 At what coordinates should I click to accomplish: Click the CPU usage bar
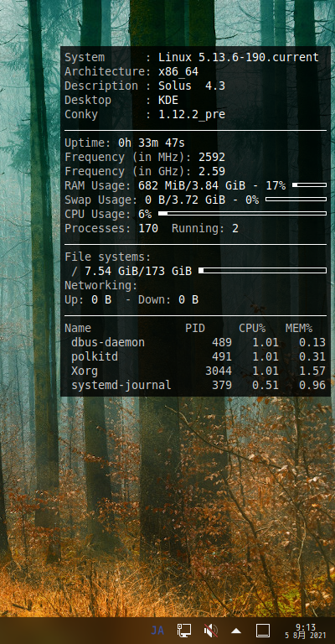(242, 214)
